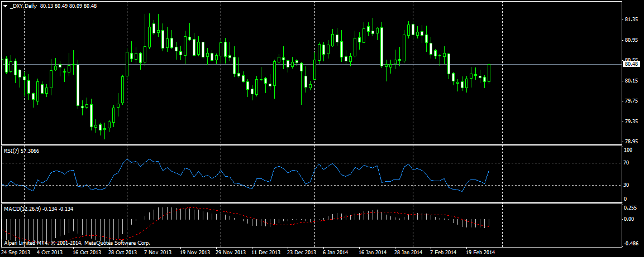Click the MACD -0.486 scale label

click(x=631, y=244)
